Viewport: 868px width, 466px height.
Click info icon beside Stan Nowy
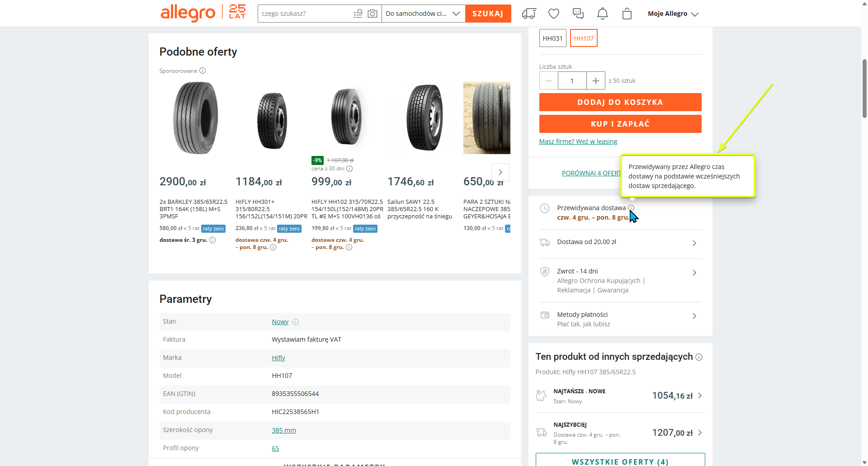pyautogui.click(x=296, y=322)
